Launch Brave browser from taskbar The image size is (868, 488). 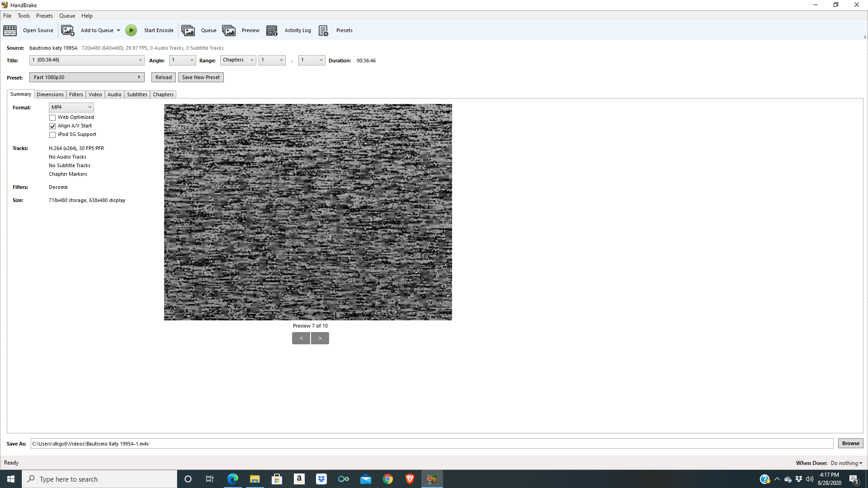(x=410, y=479)
